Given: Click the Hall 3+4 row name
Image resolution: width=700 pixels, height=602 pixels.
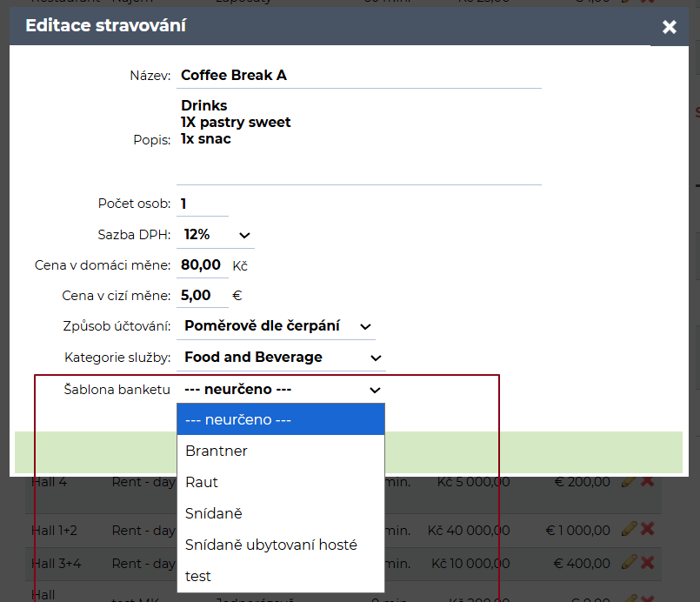Looking at the screenshot, I should (57, 564).
